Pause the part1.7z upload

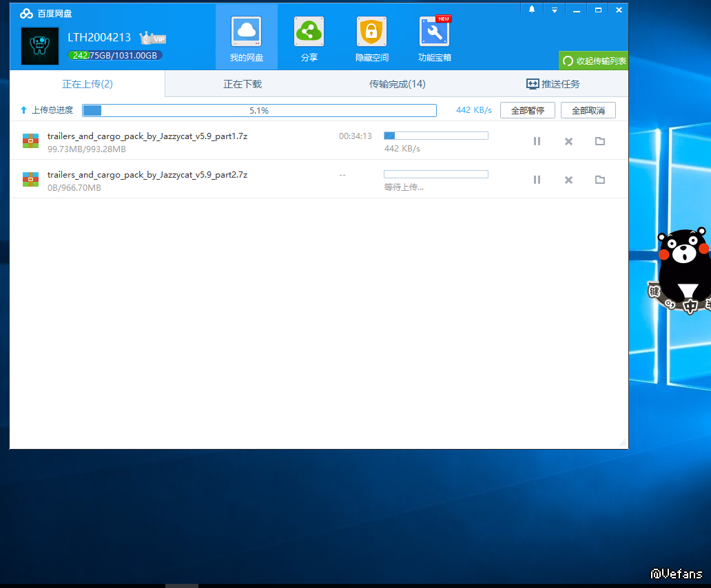537,141
